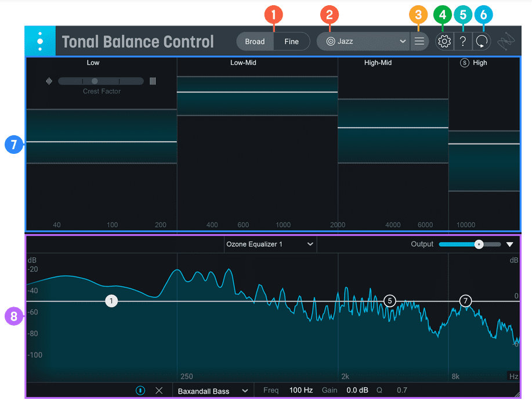This screenshot has width=532, height=407.
Task: Open the iZotope three-dot menu
Action: click(40, 41)
